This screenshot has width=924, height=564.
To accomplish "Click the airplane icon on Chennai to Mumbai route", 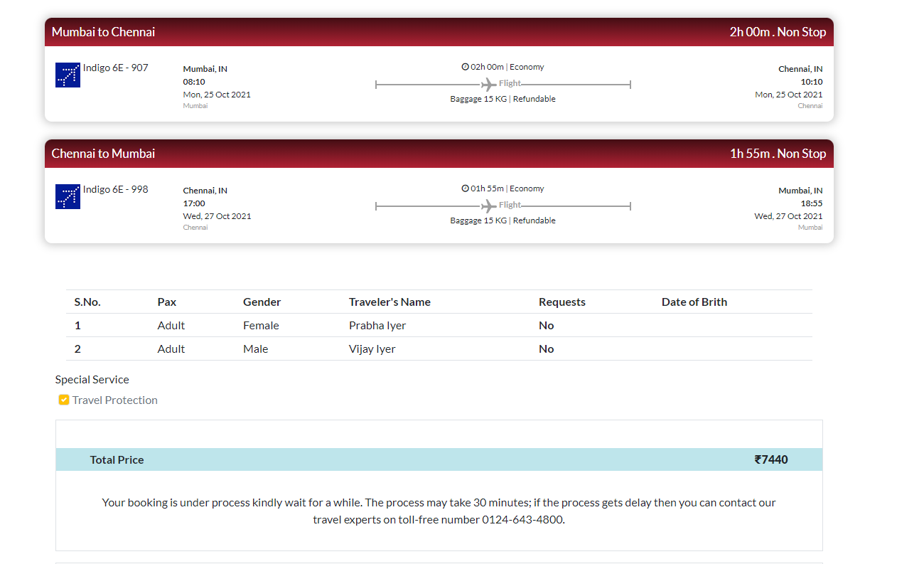I will (x=488, y=206).
